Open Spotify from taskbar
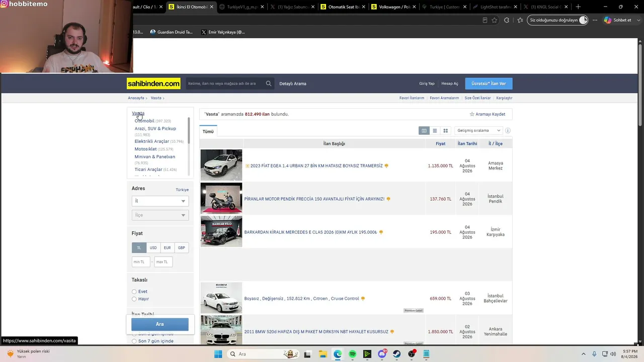The width and height of the screenshot is (644, 362). click(x=352, y=354)
